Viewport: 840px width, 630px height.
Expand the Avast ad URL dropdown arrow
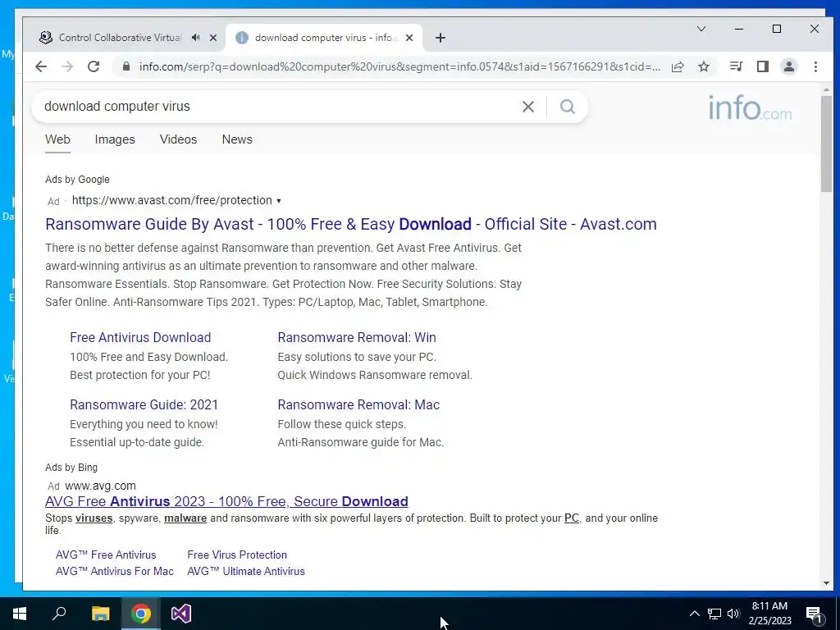coord(279,201)
